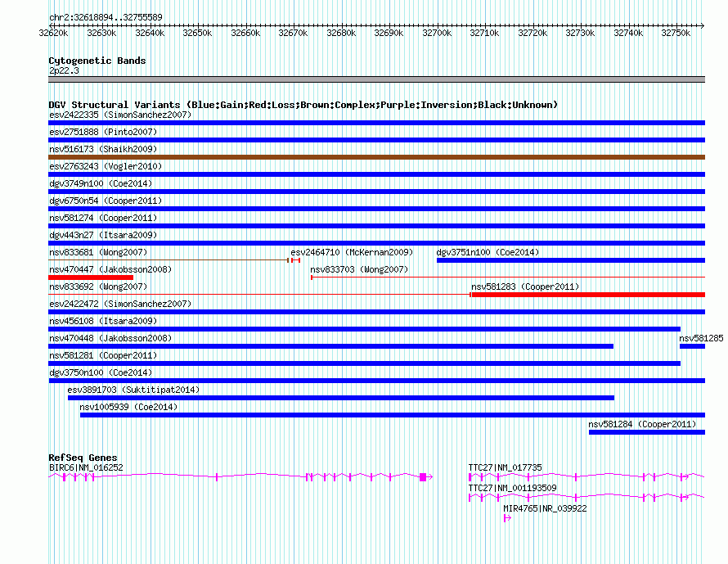
Task: Click the 32700k ruler tick label
Action: (x=437, y=33)
